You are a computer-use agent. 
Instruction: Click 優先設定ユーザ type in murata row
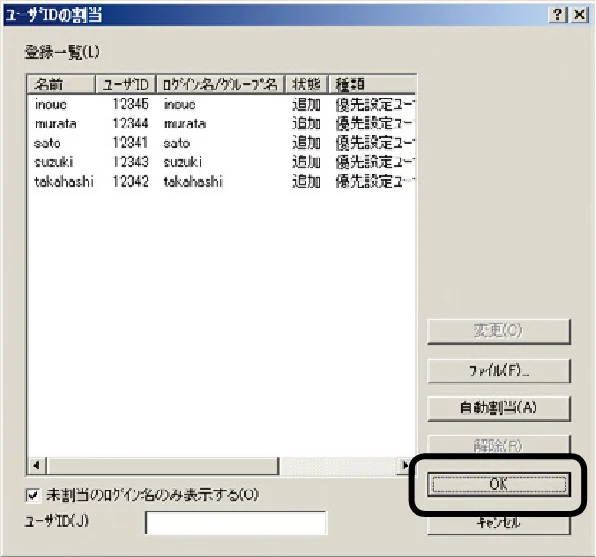coord(375,124)
